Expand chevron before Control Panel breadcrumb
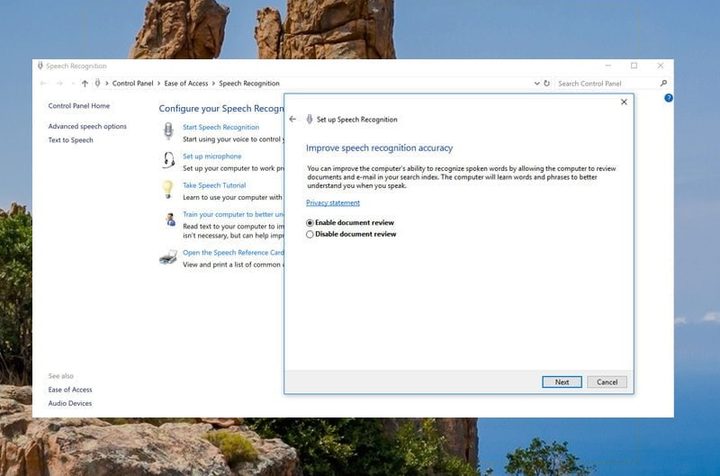Viewport: 720px width, 476px height. coord(107,83)
